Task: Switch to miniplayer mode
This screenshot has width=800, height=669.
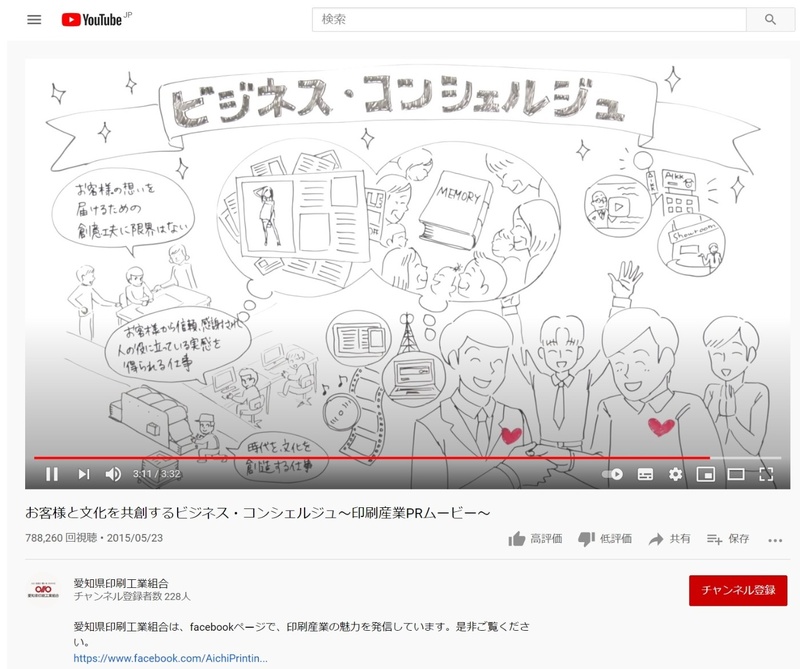Action: pos(705,474)
